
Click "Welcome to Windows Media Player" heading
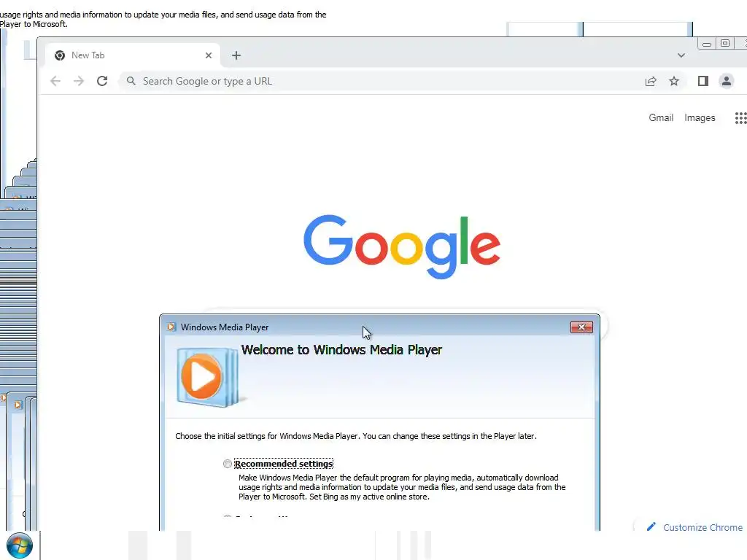341,350
